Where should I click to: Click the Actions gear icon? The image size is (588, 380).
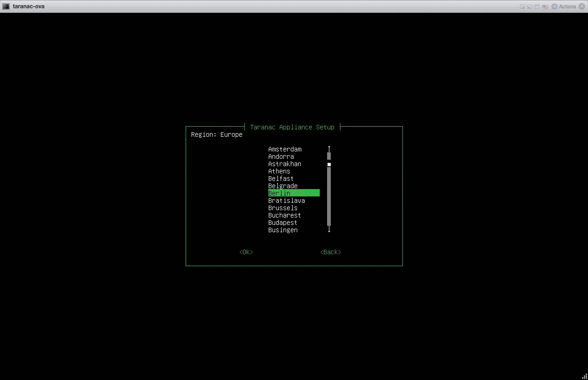(x=554, y=6)
